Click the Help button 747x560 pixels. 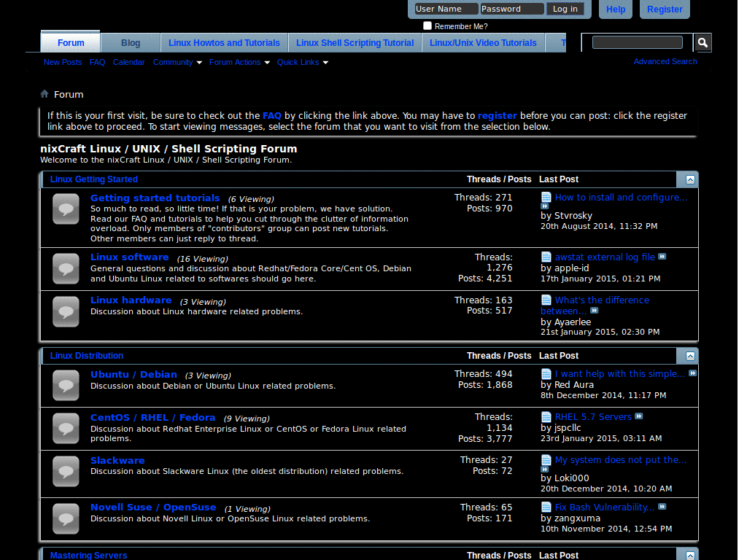tap(616, 9)
